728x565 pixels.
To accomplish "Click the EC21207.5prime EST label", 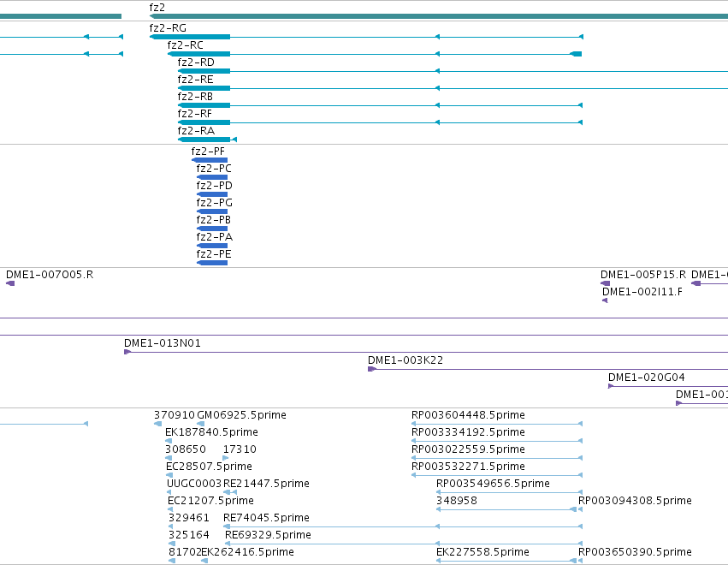I will 210,501.
